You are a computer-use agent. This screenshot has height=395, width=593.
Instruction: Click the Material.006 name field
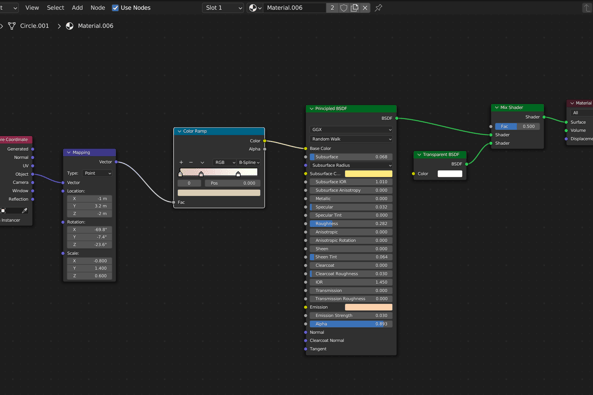point(295,8)
